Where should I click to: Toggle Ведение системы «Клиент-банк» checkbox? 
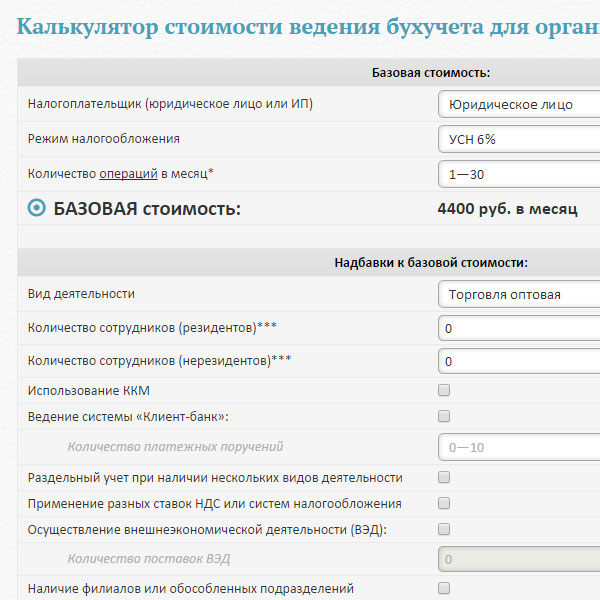(x=444, y=416)
